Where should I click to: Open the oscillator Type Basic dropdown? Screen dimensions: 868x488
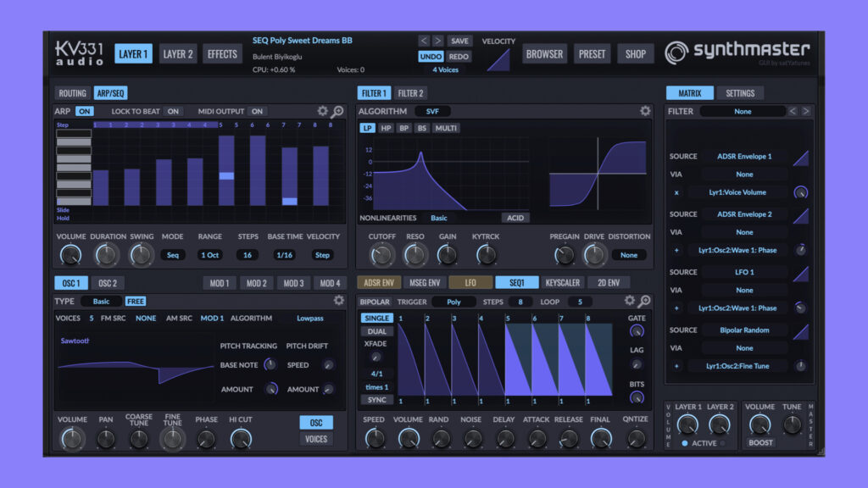102,301
